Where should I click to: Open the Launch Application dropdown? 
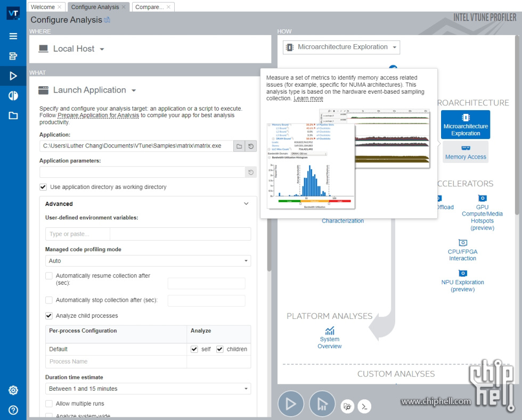(x=87, y=90)
